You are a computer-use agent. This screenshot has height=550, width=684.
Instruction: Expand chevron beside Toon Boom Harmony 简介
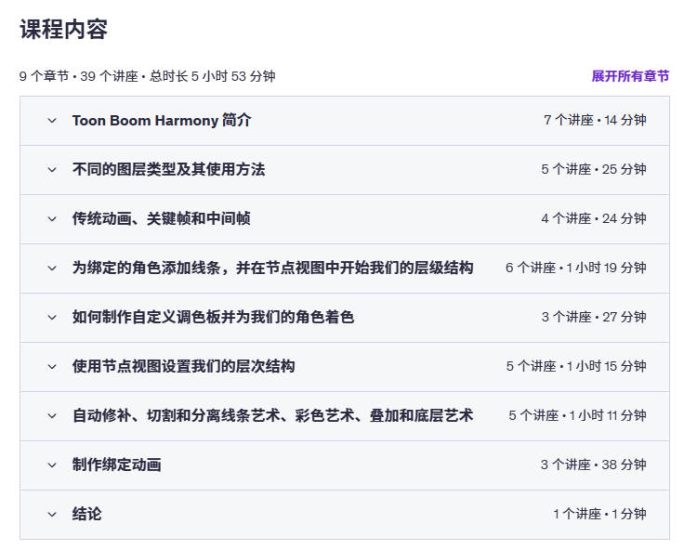tap(52, 120)
